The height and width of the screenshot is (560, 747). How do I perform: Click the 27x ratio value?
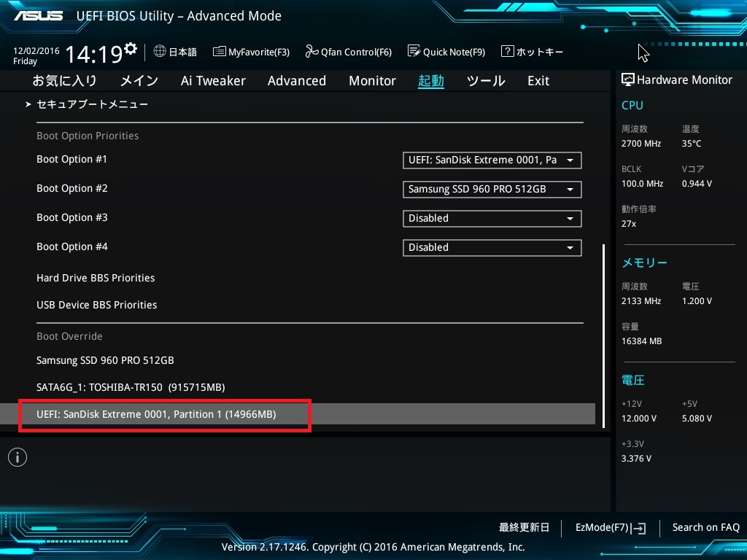click(x=628, y=223)
